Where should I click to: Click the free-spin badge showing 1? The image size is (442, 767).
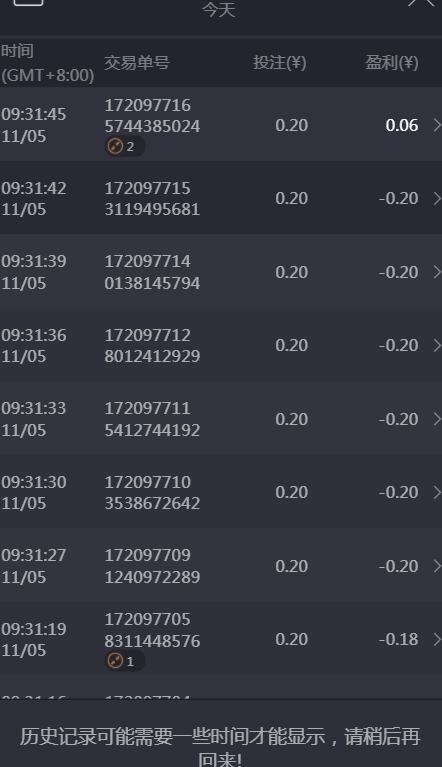(125, 661)
